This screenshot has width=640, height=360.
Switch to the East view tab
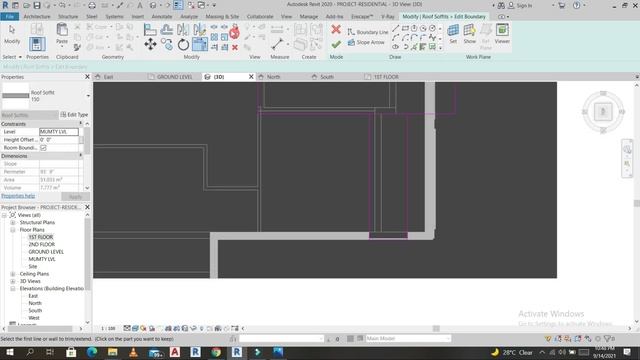pos(108,77)
